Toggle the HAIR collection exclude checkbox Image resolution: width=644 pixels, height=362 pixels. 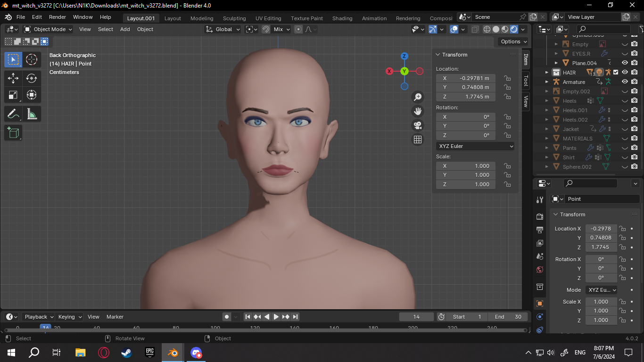[616, 72]
